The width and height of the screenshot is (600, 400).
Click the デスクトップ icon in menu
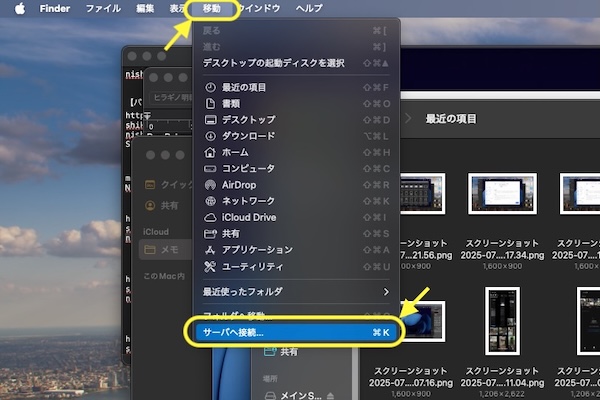pos(210,120)
